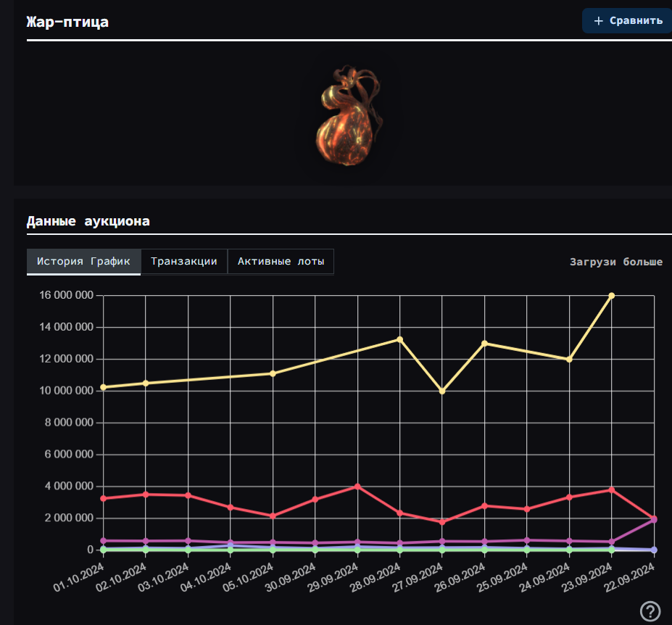The image size is (672, 625).
Task: Select yellow line point at 28.09.2024
Action: pyautogui.click(x=400, y=339)
